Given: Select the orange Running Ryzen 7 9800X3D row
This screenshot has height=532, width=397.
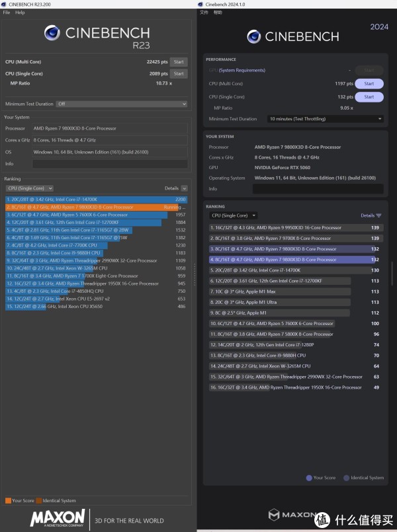Looking at the screenshot, I should [x=97, y=207].
